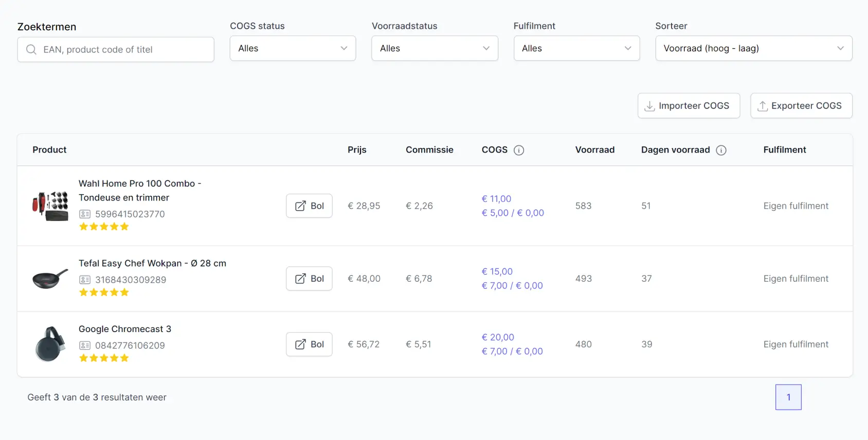Image resolution: width=868 pixels, height=440 pixels.
Task: Click the stock value 493
Action: [x=584, y=279]
